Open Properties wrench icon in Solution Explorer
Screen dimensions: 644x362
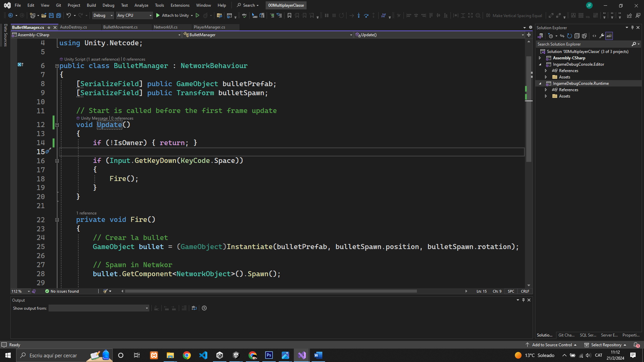pyautogui.click(x=601, y=36)
